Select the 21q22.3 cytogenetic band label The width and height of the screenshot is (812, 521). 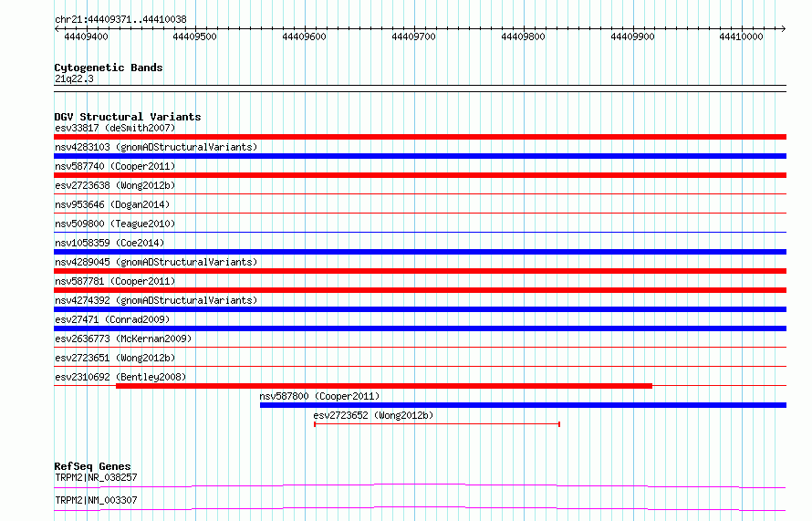tap(74, 78)
